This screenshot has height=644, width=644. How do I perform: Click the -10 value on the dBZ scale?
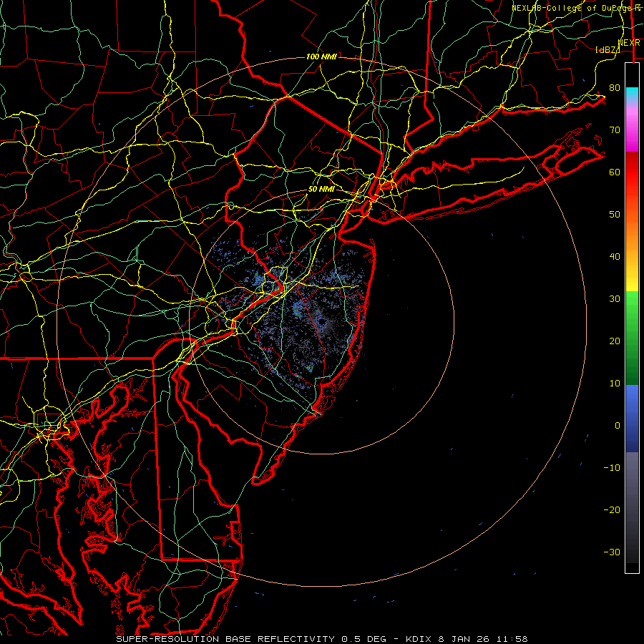pos(612,468)
